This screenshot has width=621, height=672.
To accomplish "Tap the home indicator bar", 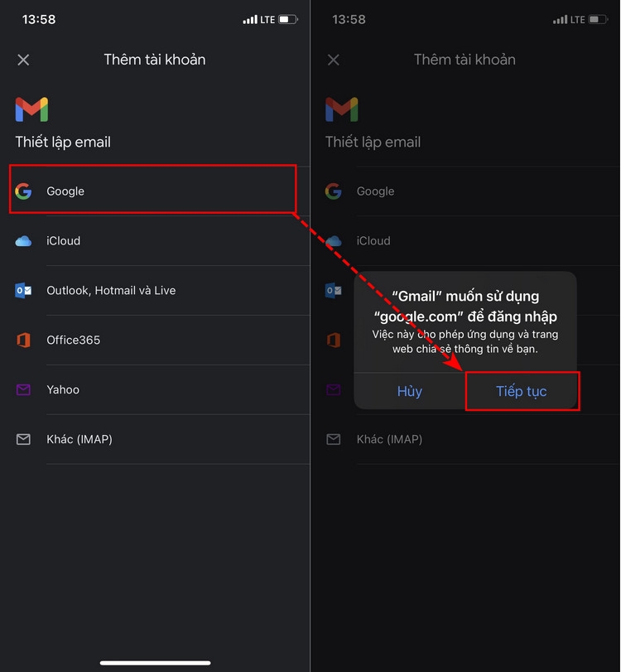I will click(x=155, y=662).
